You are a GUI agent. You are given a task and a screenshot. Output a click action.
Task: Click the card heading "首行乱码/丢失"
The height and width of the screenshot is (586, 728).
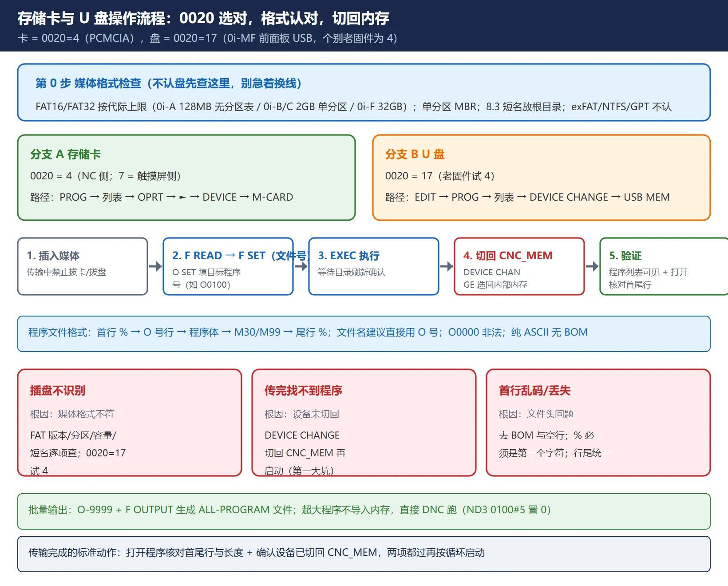pos(534,391)
